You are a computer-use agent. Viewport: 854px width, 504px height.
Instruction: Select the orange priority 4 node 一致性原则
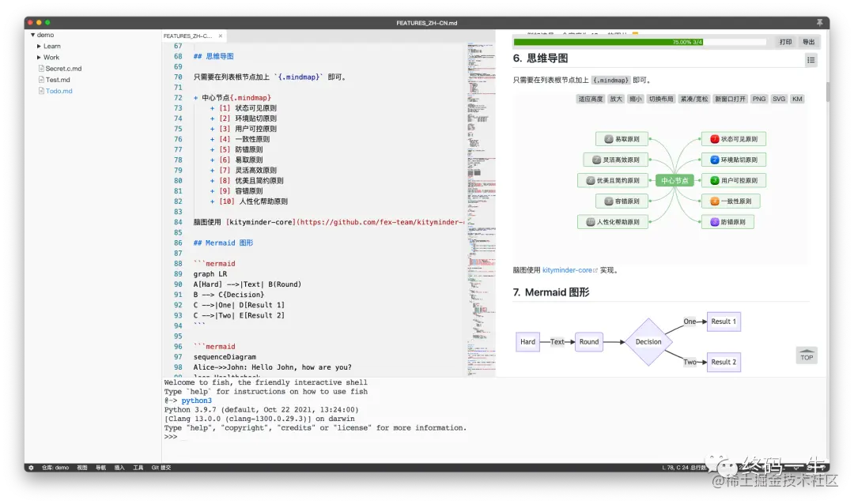pos(731,201)
